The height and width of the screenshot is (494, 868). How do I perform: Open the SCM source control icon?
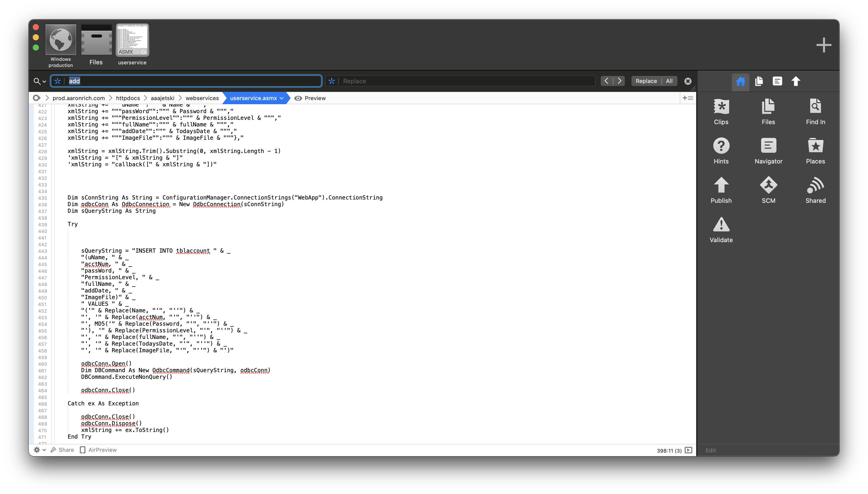pyautogui.click(x=768, y=186)
